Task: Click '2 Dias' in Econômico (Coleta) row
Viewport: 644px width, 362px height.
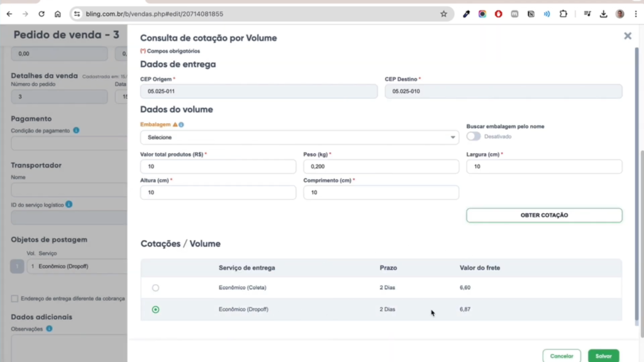Action: [387, 288]
